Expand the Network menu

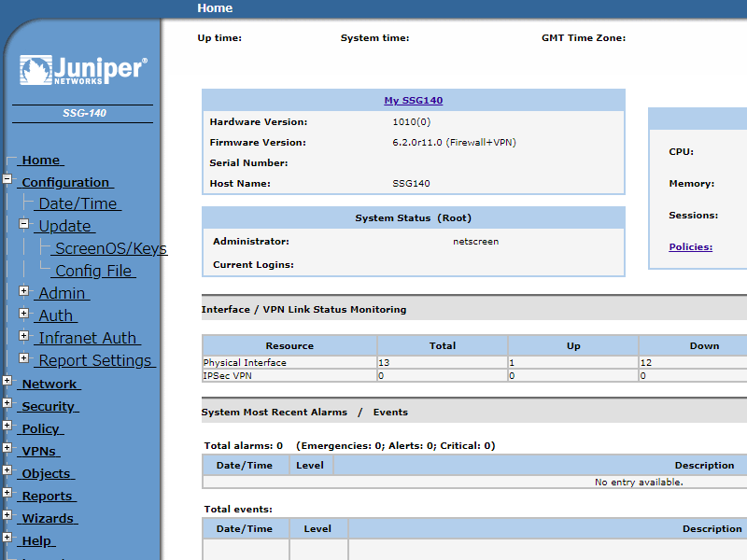(7, 381)
